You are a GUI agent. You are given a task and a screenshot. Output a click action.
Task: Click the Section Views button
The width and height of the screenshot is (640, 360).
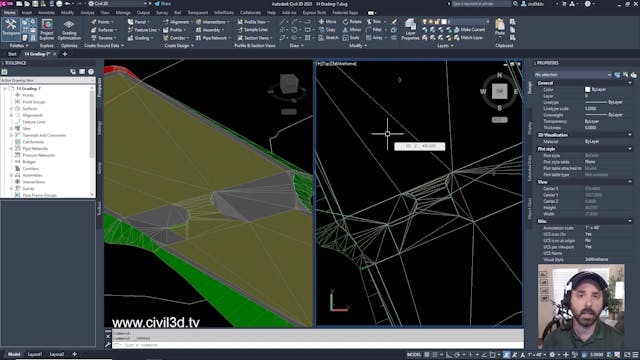coord(254,38)
